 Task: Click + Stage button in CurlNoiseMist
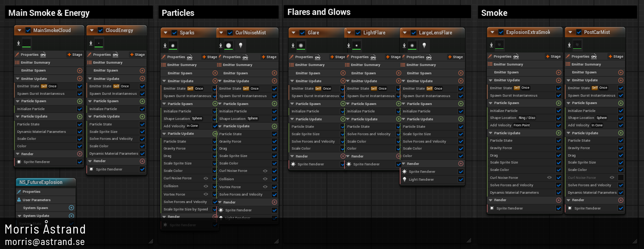coord(269,57)
